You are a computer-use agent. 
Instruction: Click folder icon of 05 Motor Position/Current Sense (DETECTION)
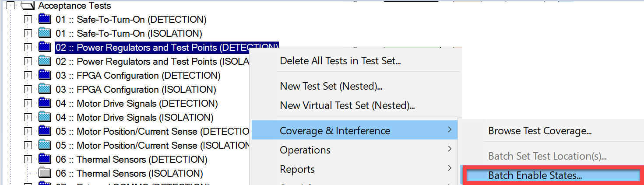(x=45, y=131)
